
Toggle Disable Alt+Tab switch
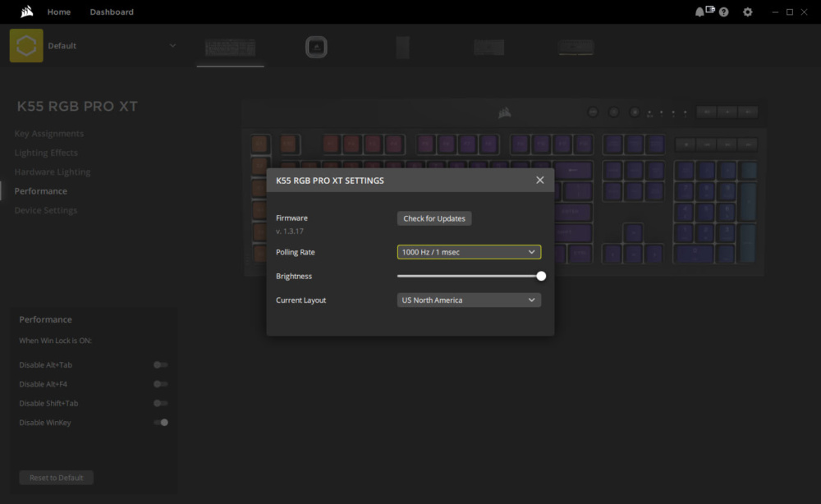pos(161,364)
